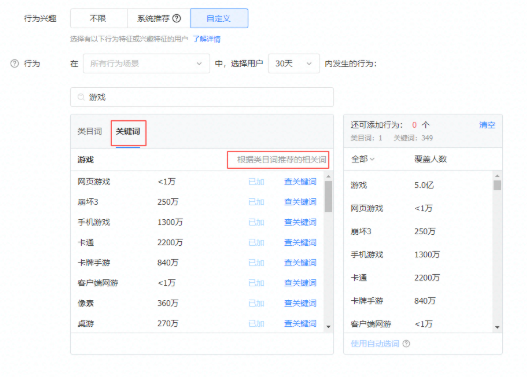Click the 根据类目词推荐的相关词 label

282,160
